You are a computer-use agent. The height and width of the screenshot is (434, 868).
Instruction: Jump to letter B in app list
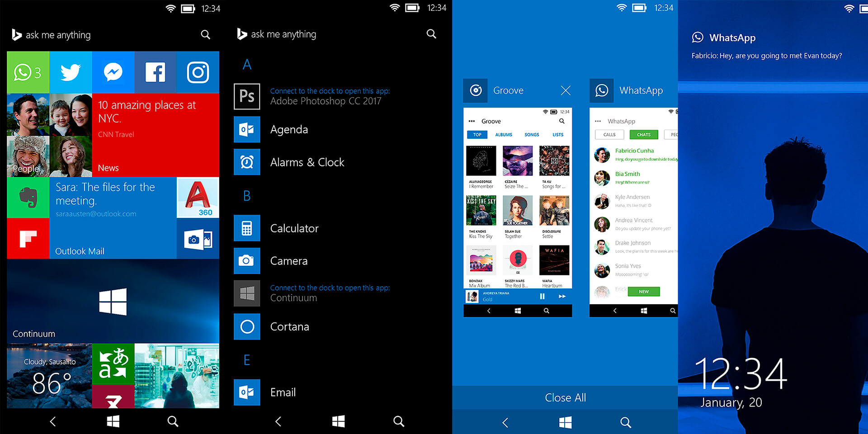[x=247, y=196]
